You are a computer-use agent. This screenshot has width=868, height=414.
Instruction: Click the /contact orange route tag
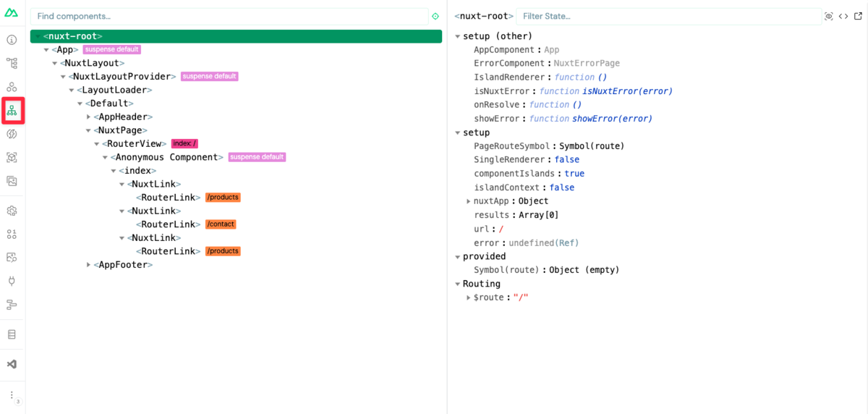221,224
